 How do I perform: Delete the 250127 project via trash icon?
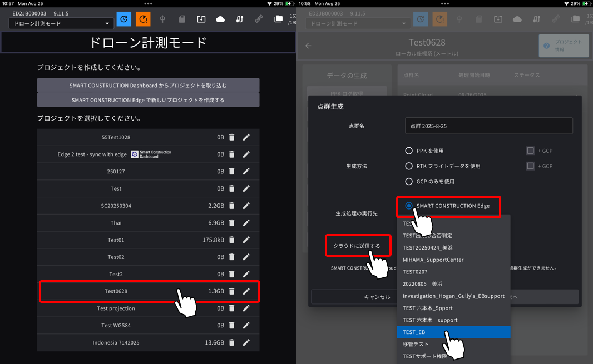click(232, 171)
